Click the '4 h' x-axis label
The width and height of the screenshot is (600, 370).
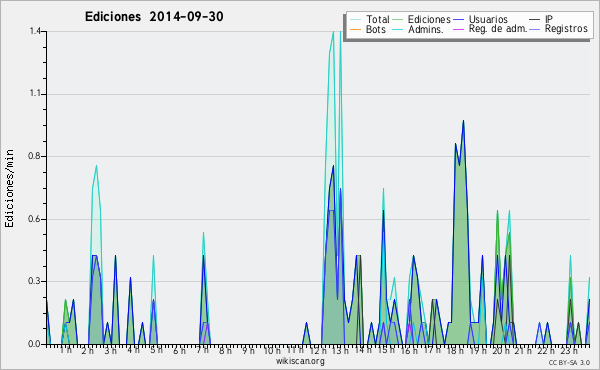pyautogui.click(x=134, y=350)
